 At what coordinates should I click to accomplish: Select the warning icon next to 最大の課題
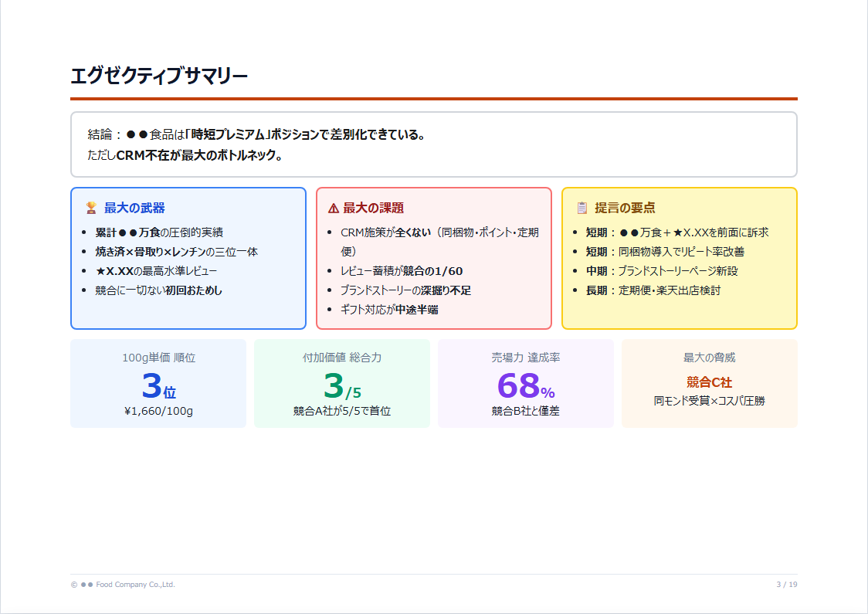coord(333,208)
